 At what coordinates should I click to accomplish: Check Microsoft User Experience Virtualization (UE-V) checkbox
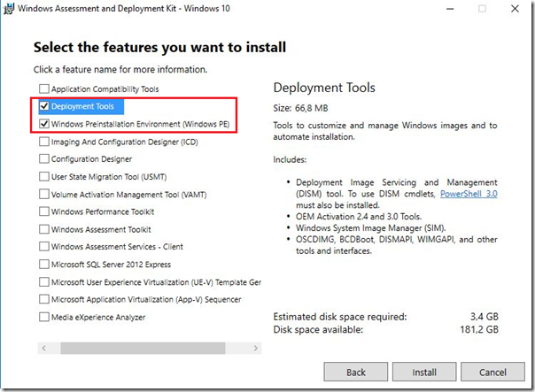(x=44, y=282)
